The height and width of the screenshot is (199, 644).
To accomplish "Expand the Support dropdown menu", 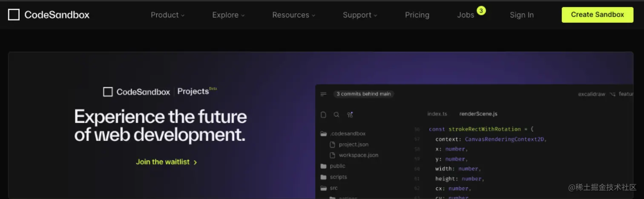I will 360,15.
